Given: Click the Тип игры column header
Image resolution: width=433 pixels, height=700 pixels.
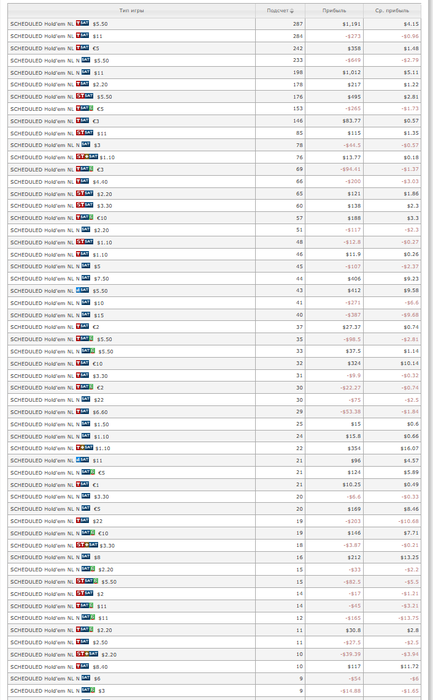Looking at the screenshot, I should [132, 10].
